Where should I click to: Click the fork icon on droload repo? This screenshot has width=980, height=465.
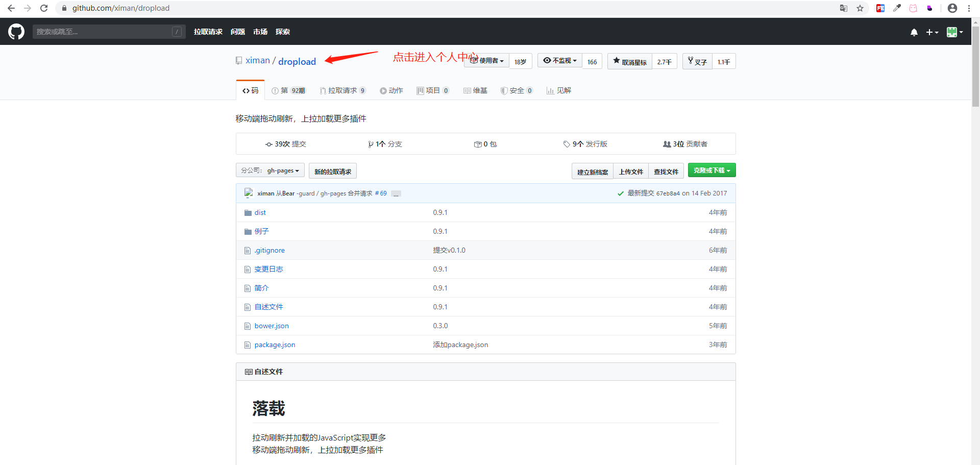tap(691, 61)
